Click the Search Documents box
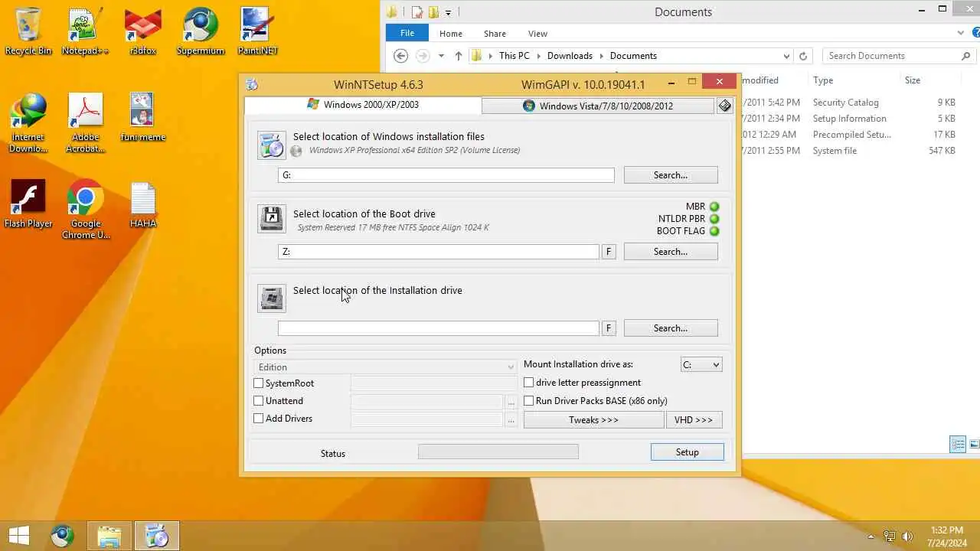 click(x=899, y=56)
